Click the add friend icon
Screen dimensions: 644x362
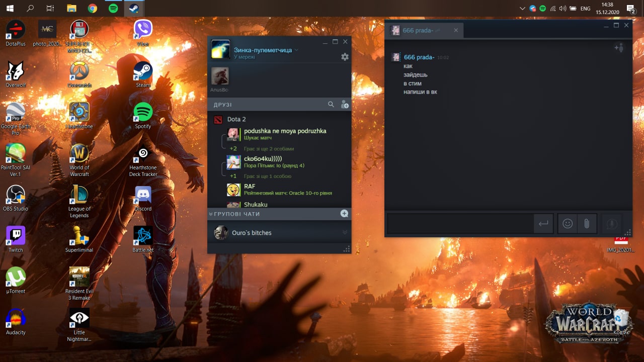click(345, 105)
